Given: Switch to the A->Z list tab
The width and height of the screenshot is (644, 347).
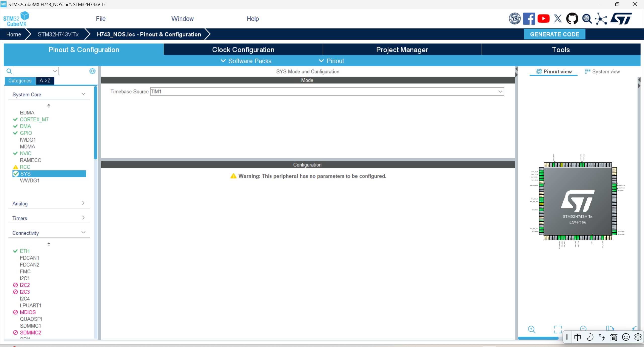Looking at the screenshot, I should point(45,81).
